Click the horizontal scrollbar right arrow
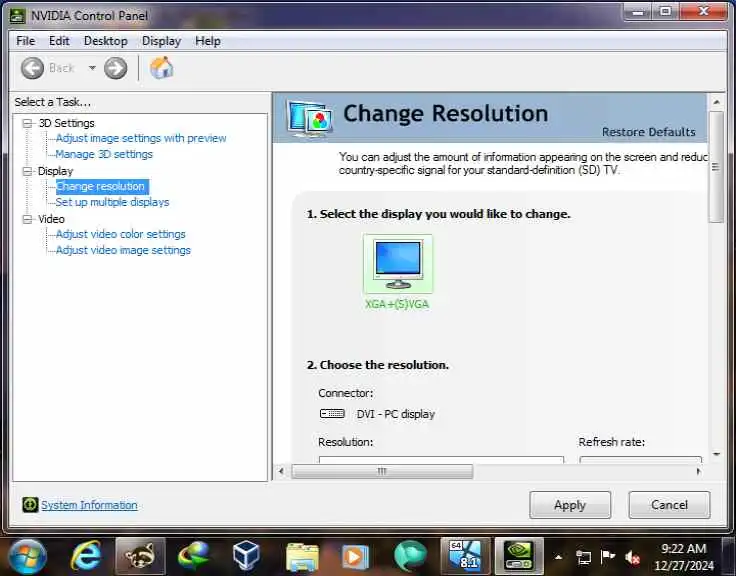 pyautogui.click(x=698, y=471)
